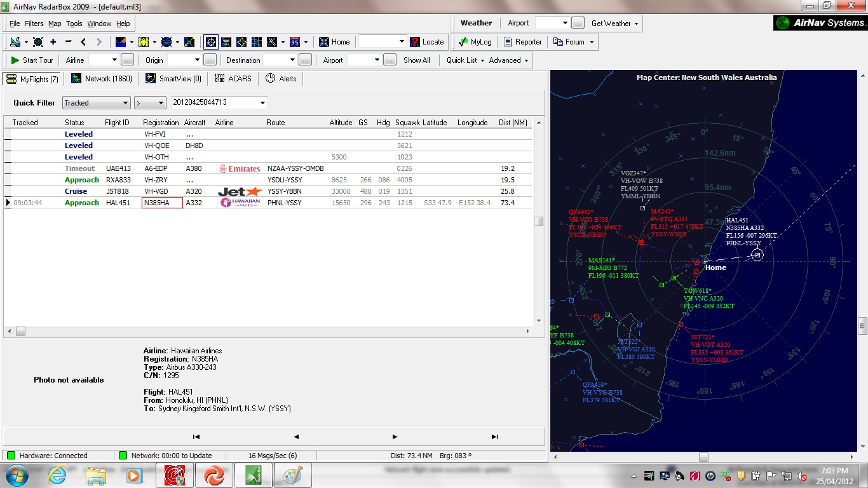The width and height of the screenshot is (868, 488).
Task: Click the Jetstar logo in JST818 row
Action: point(240,191)
